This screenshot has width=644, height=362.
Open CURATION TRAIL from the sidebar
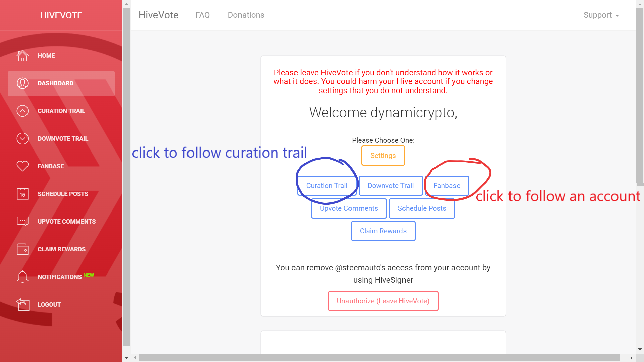click(x=61, y=111)
